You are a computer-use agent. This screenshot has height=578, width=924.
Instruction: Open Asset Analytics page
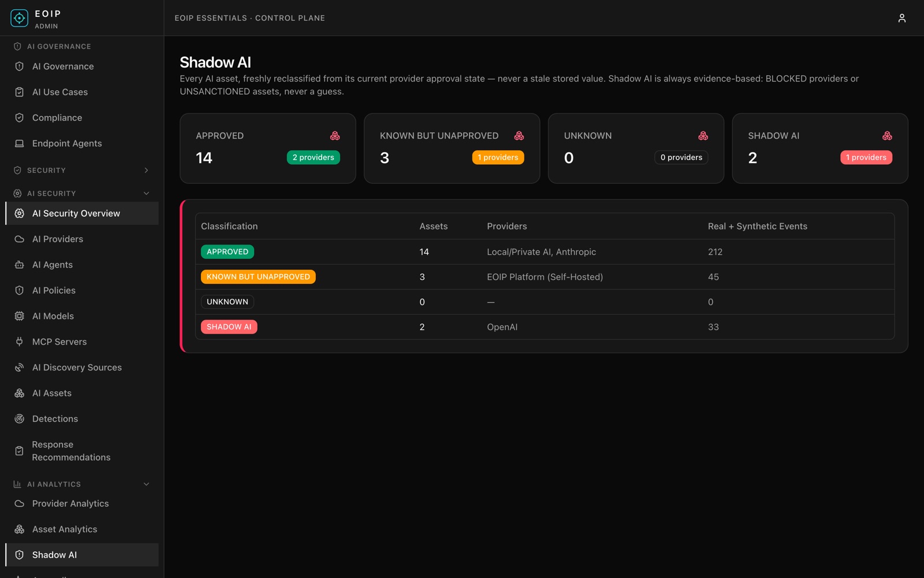pos(82,529)
